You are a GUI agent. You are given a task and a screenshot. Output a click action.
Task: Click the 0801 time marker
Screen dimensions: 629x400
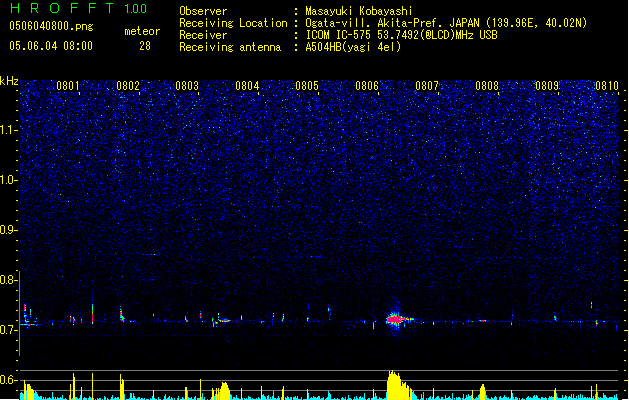(x=68, y=86)
